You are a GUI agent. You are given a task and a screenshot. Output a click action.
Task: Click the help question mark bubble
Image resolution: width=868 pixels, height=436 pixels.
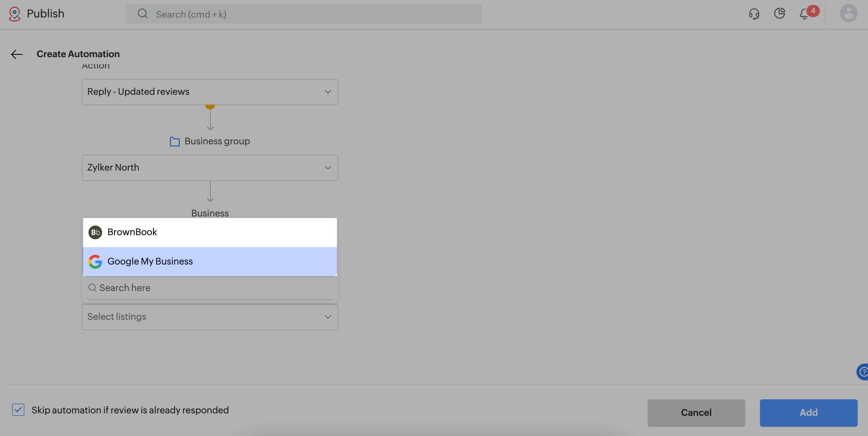coord(863,372)
